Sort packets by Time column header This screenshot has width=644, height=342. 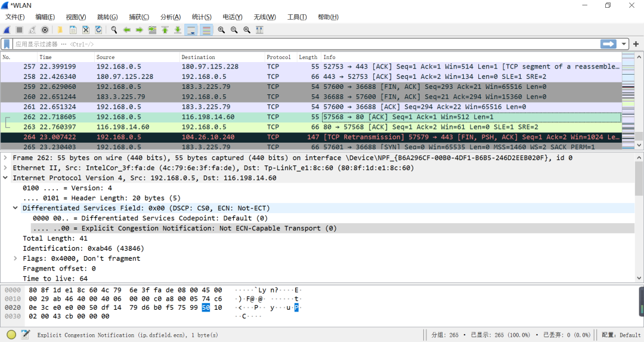pyautogui.click(x=66, y=57)
